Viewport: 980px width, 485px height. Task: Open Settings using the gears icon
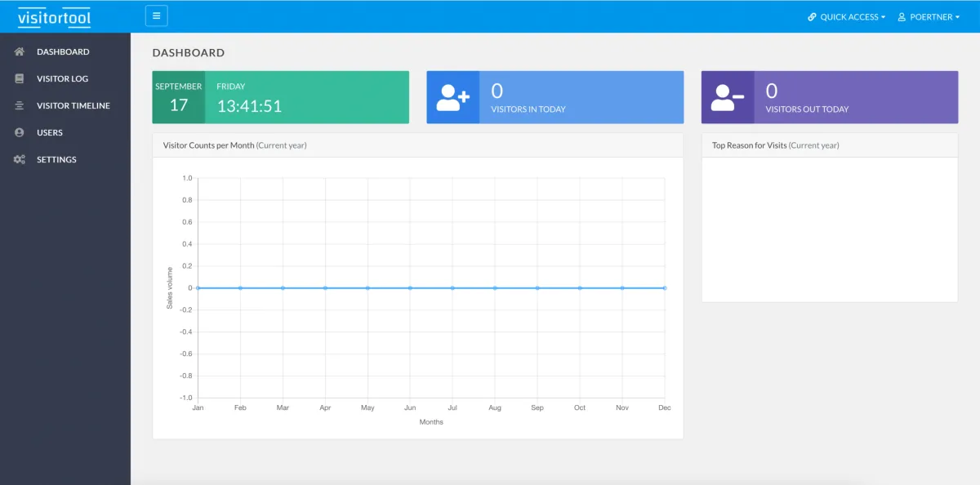19,158
